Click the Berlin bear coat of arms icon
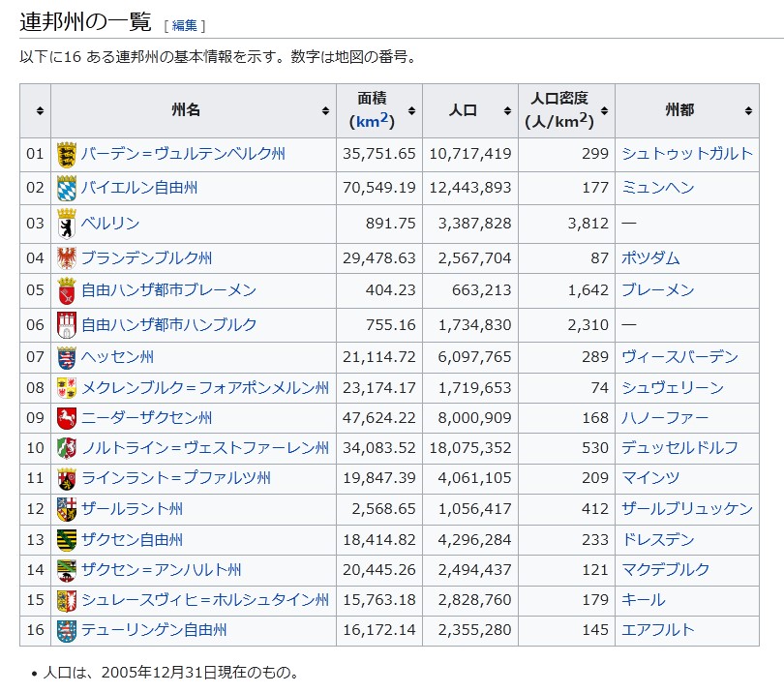 [x=67, y=224]
